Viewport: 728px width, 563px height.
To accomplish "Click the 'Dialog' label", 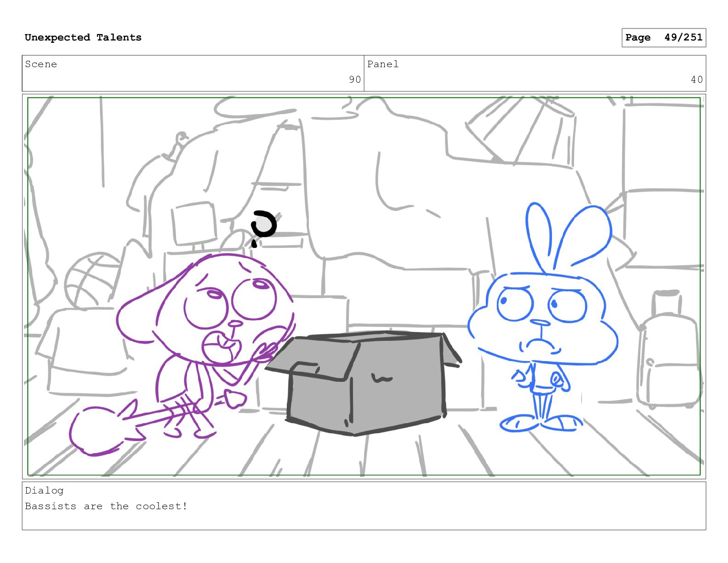I will 44,490.
